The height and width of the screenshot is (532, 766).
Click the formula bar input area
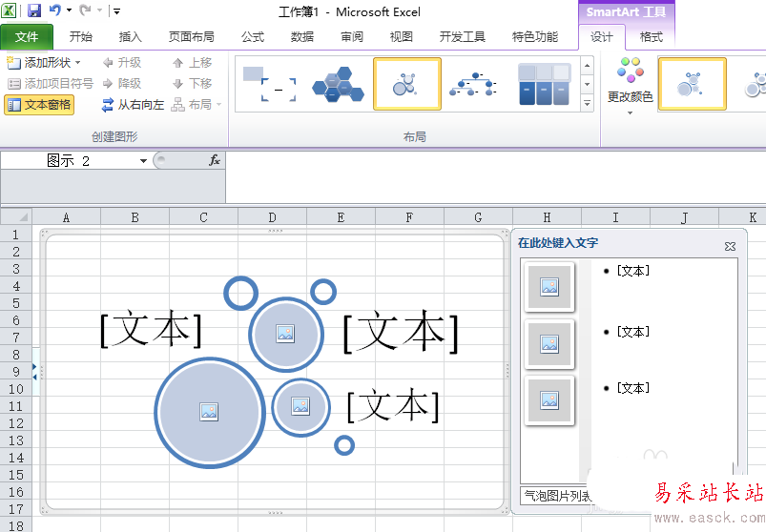[x=495, y=176]
